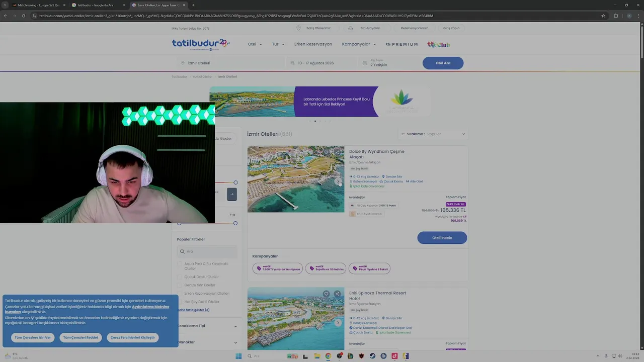
Task: Reload the page in browser
Action: [23, 16]
